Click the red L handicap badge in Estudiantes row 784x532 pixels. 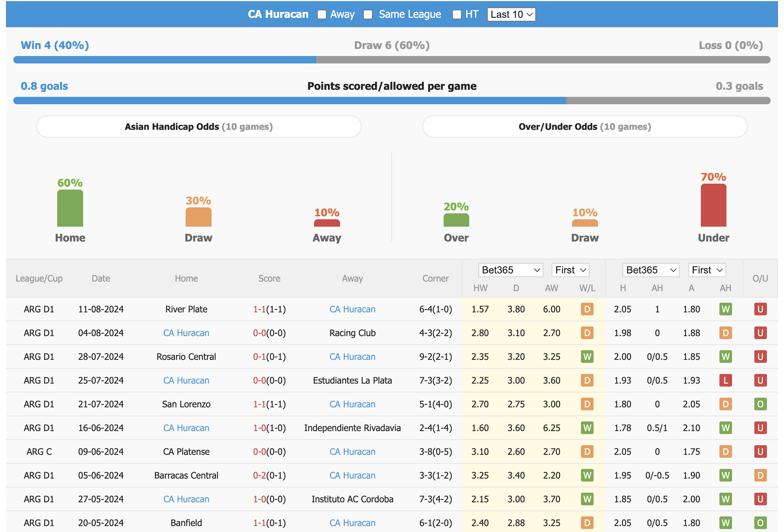pos(726,380)
